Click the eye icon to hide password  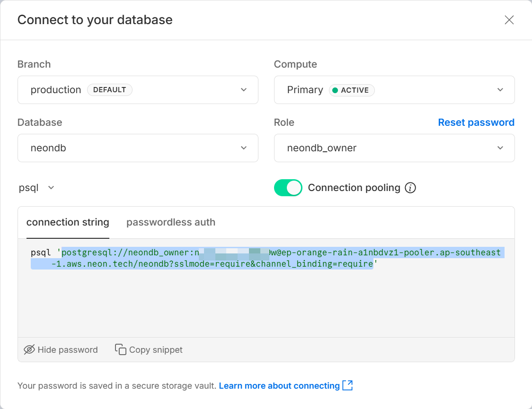tap(29, 350)
